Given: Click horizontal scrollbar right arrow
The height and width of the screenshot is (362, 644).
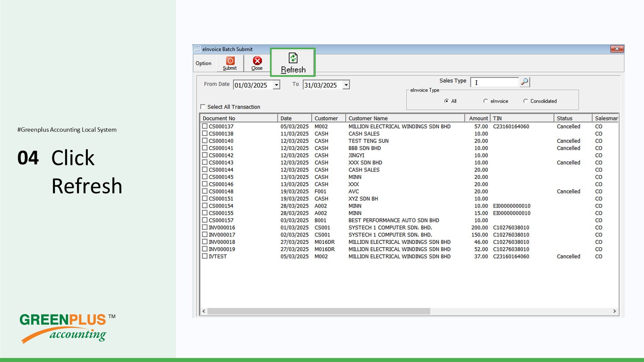Looking at the screenshot, I should [614, 311].
